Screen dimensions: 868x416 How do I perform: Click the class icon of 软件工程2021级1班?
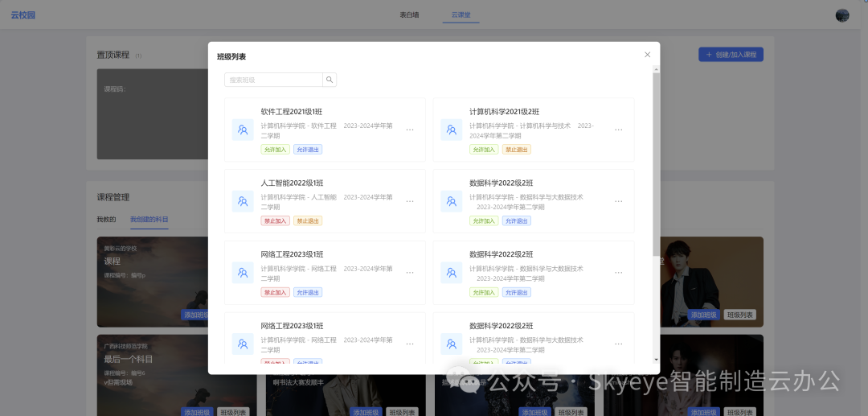(x=243, y=130)
